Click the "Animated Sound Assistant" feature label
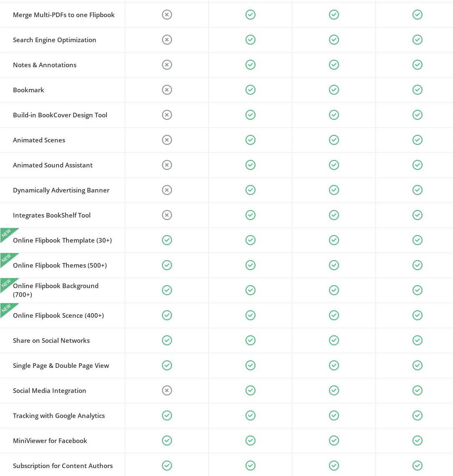 pyautogui.click(x=53, y=165)
